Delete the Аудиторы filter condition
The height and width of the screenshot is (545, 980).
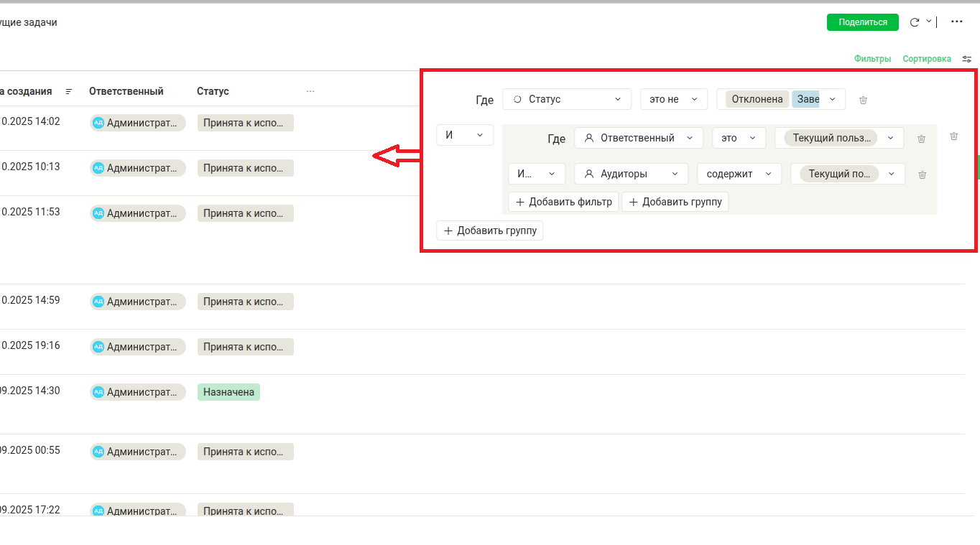[x=922, y=174]
